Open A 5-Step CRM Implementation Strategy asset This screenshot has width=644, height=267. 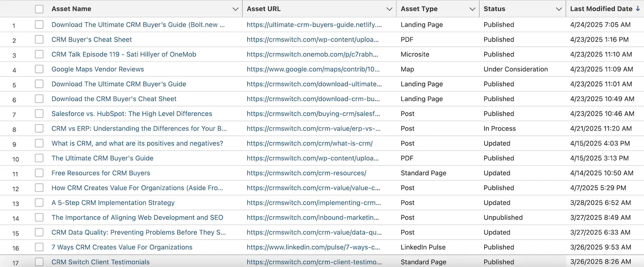tap(113, 203)
